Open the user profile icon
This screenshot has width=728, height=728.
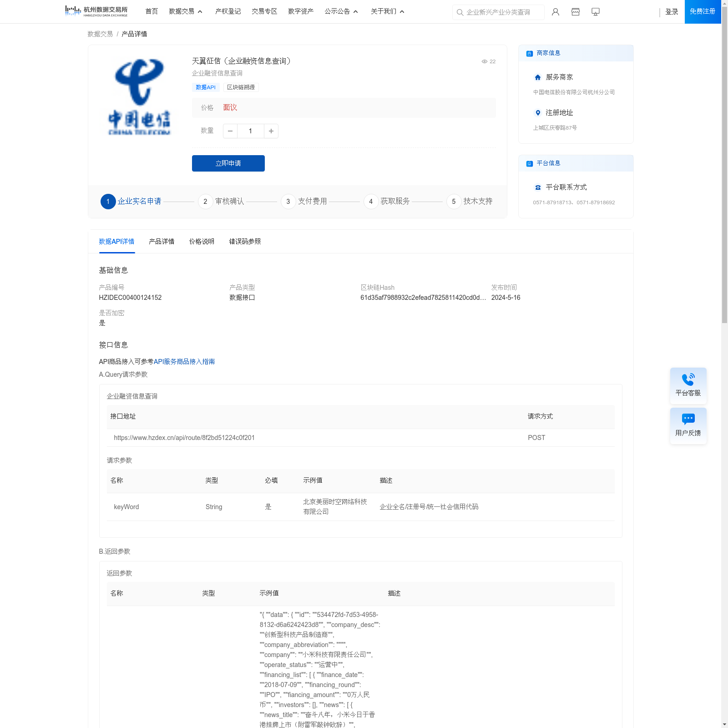pyautogui.click(x=555, y=12)
